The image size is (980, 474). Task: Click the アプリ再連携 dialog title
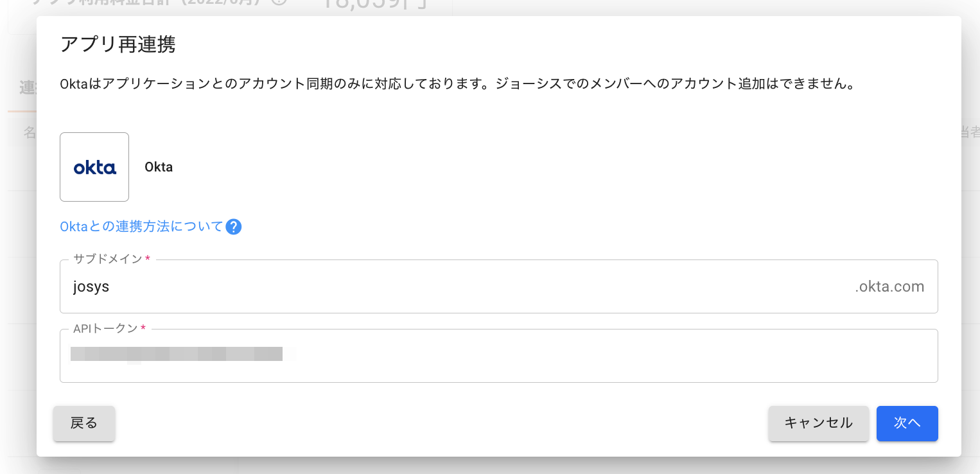pyautogui.click(x=118, y=45)
